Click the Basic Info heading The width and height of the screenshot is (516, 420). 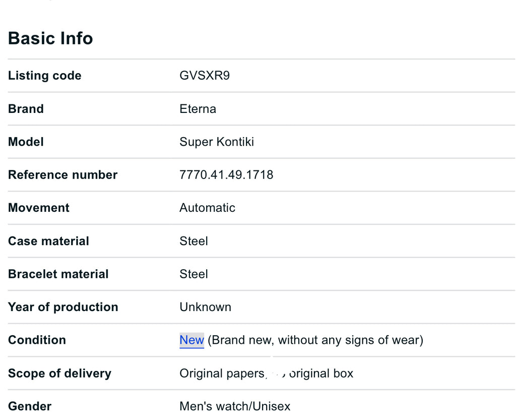(50, 38)
